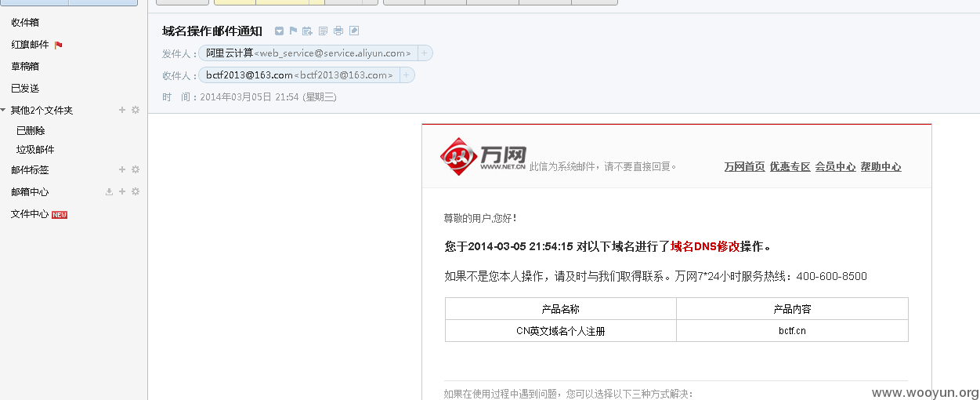Open the gear settings next to 邮箱中心
980x400 pixels.
pyautogui.click(x=135, y=191)
